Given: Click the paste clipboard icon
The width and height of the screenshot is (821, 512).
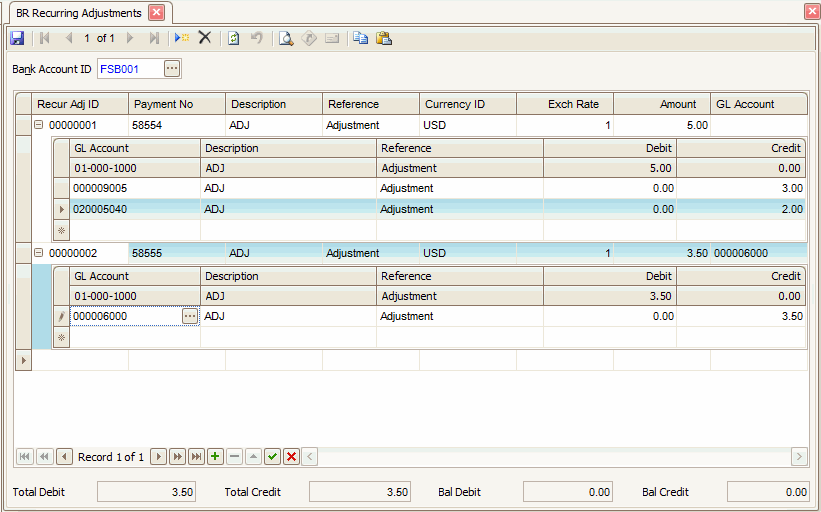Looking at the screenshot, I should [x=383, y=38].
